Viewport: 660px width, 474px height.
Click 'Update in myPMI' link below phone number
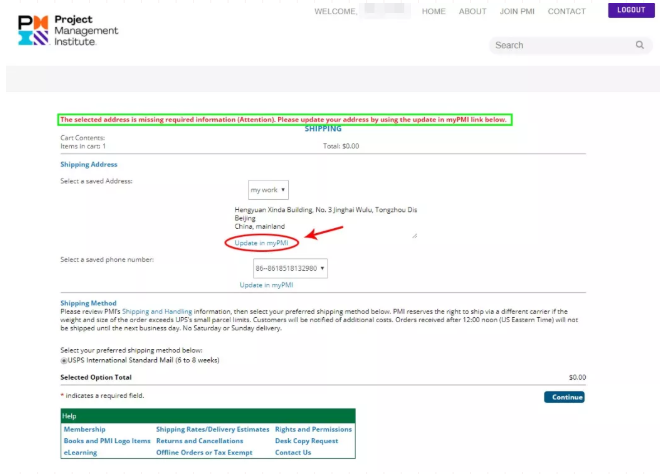tap(266, 285)
